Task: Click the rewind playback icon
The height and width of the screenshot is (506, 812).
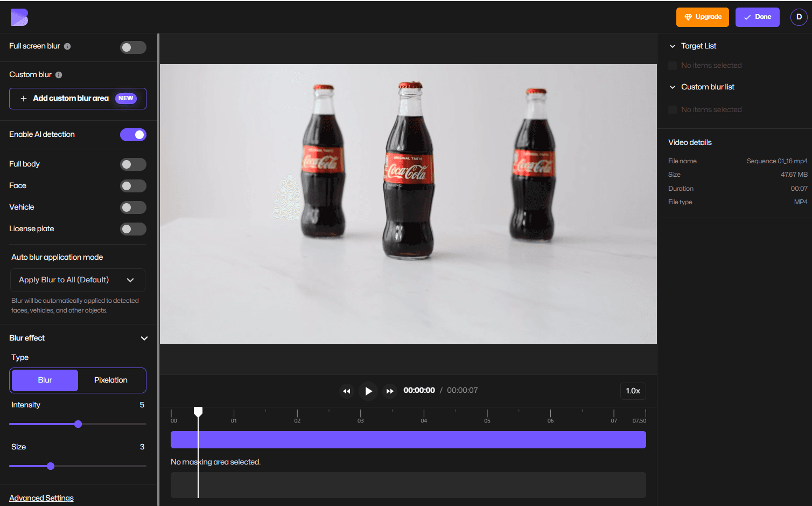Action: pos(347,391)
